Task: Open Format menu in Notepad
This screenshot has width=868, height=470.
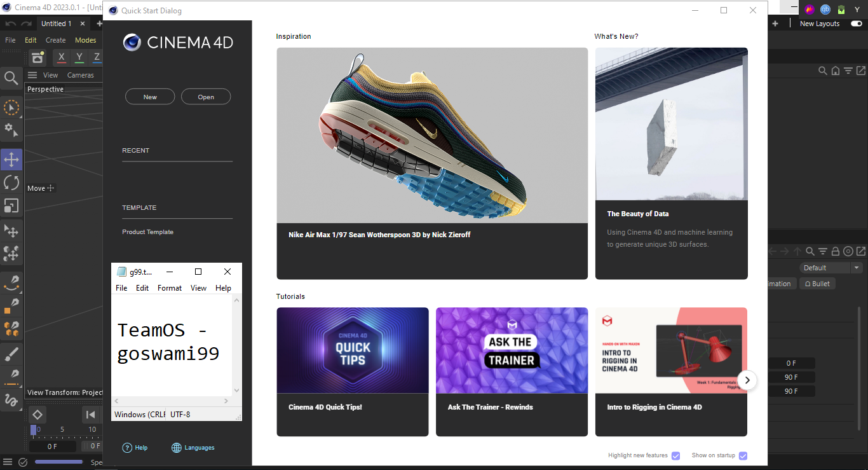Action: (x=170, y=288)
